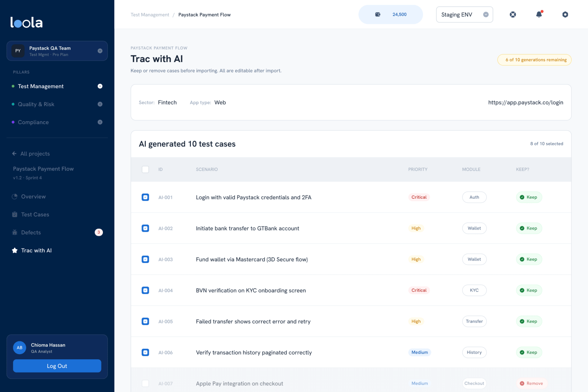
Task: Click the PY team avatar
Action: (18, 51)
